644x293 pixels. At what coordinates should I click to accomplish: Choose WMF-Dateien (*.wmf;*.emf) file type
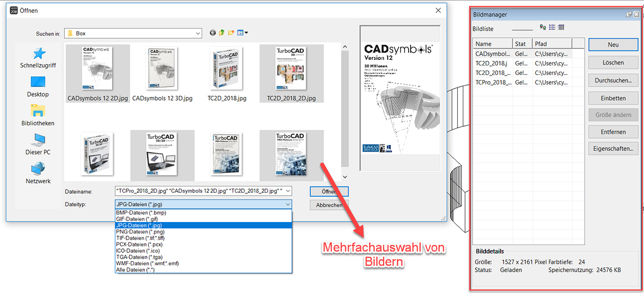[203, 263]
